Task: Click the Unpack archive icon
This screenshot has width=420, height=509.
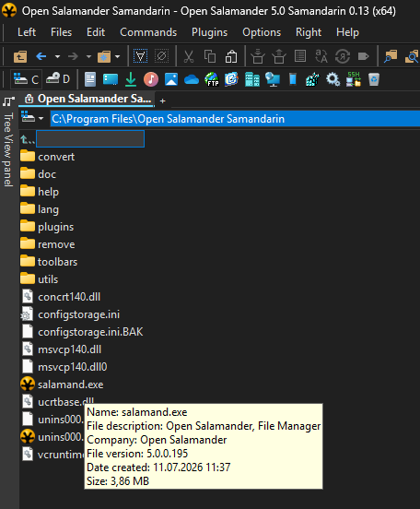Action: 279,56
